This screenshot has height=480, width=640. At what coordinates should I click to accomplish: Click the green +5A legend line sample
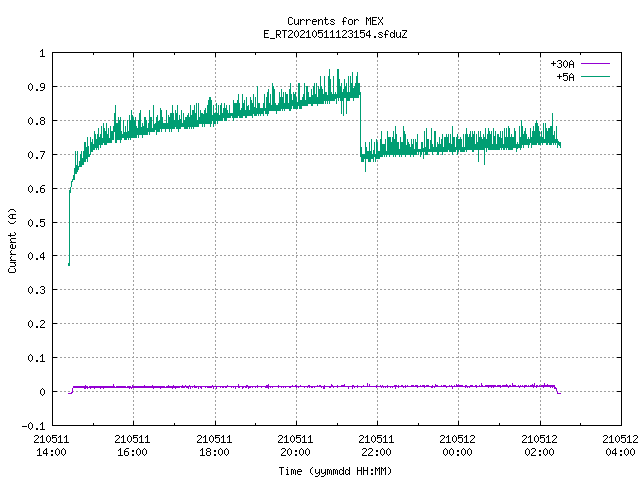pyautogui.click(x=595, y=77)
